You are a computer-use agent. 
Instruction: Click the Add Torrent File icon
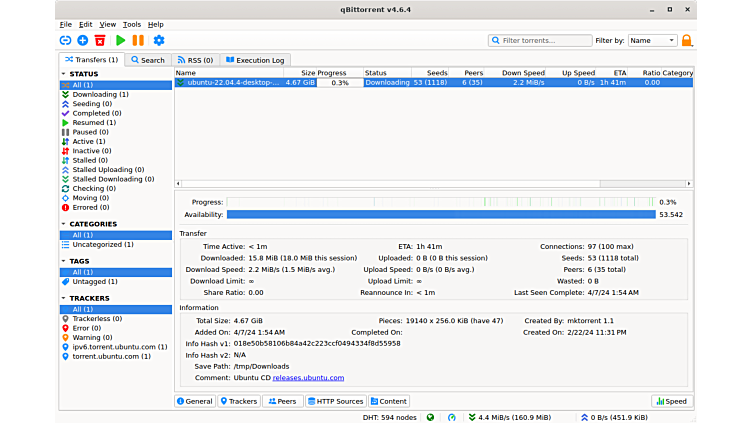coord(83,40)
